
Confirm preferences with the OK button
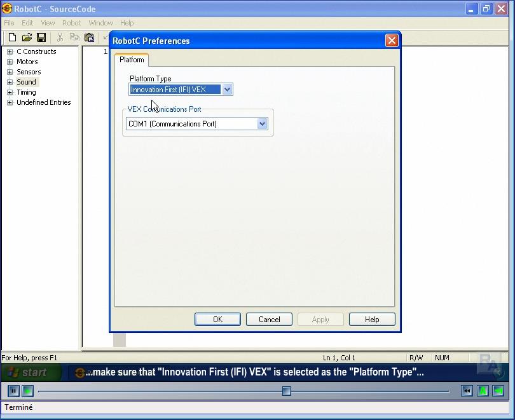point(217,319)
